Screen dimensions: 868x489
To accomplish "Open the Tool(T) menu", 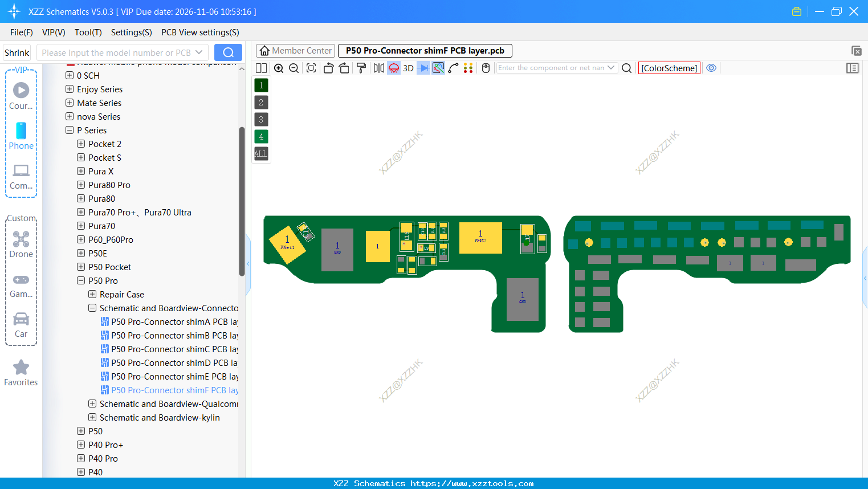I will coord(88,32).
